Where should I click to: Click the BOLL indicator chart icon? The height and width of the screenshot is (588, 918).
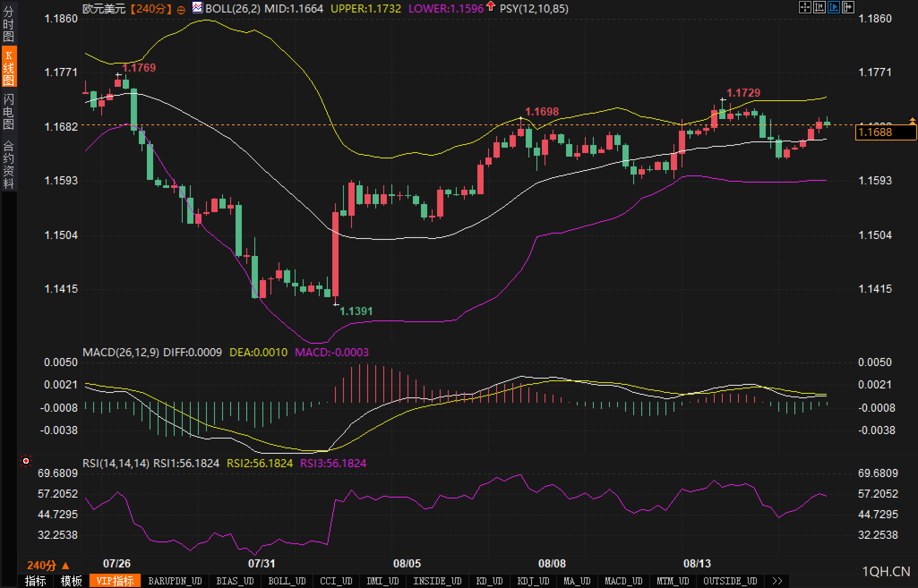pyautogui.click(x=197, y=8)
